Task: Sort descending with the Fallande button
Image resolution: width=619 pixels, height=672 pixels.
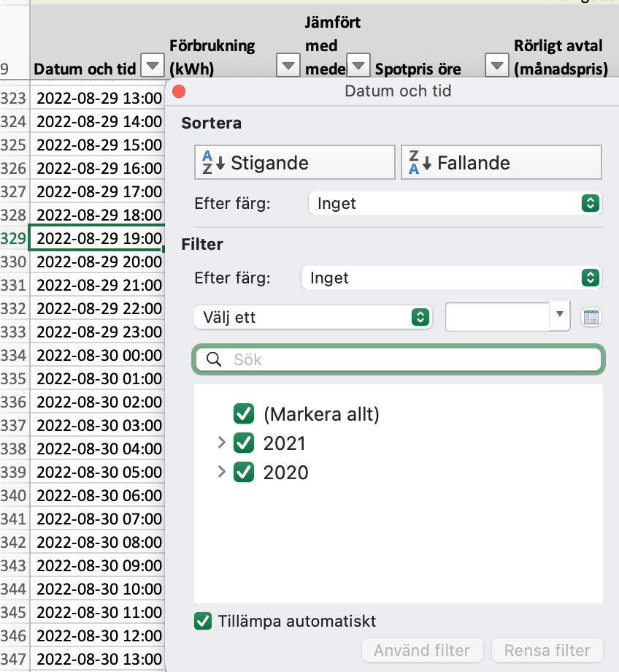Action: 501,162
